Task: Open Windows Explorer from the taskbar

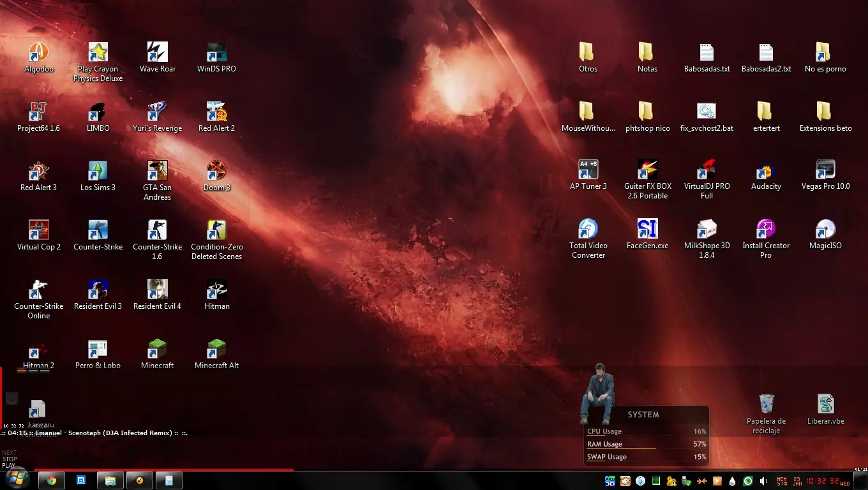Action: [110, 480]
